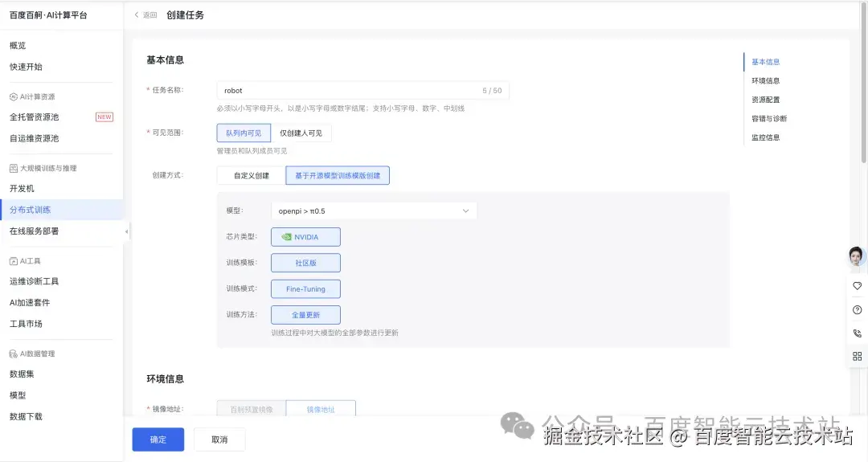Viewport: 868px width, 462px height.
Task: Click the 5 / 50 character counter
Action: [x=492, y=90]
